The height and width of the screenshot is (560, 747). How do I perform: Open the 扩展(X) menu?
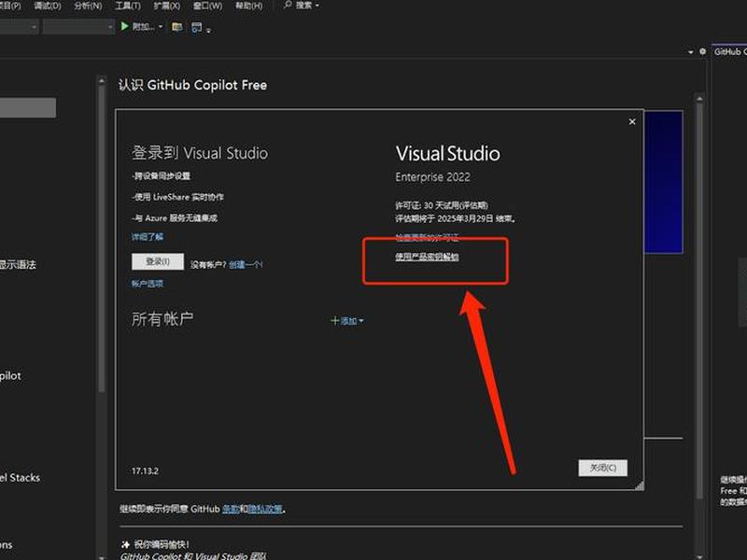pyautogui.click(x=167, y=6)
